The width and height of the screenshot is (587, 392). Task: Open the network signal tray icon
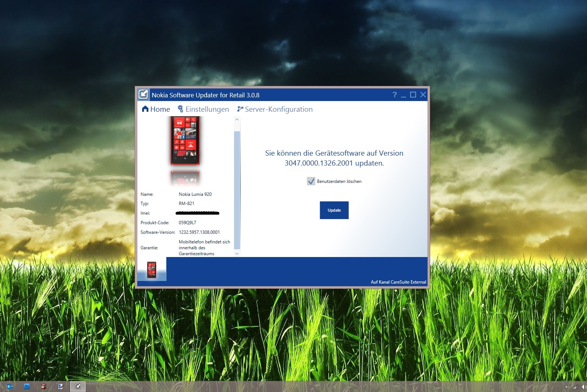tap(575, 387)
